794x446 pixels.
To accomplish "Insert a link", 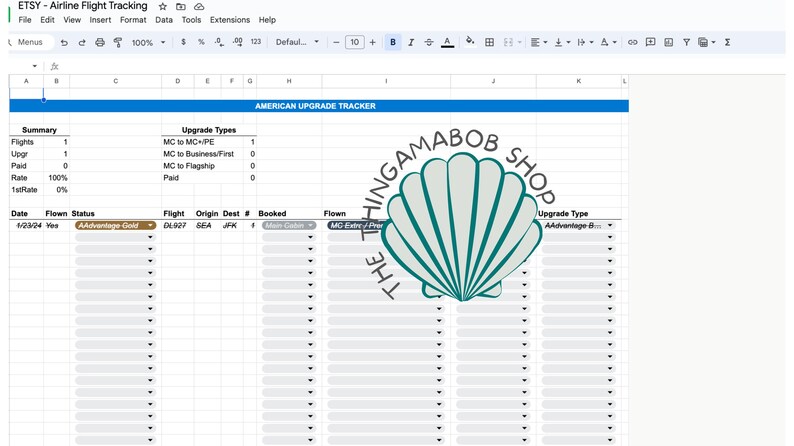I will coord(632,43).
